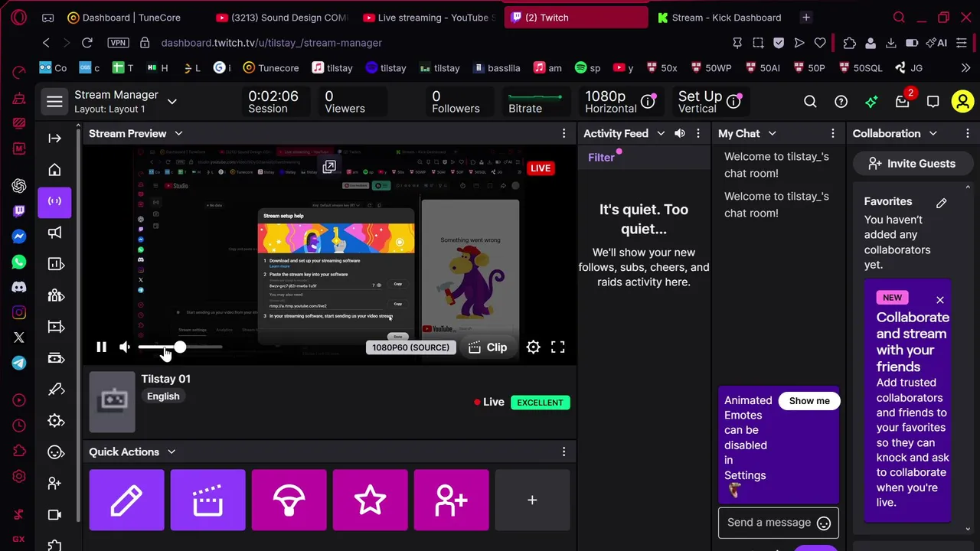Open Telegram in Opera sidebar

19,363
